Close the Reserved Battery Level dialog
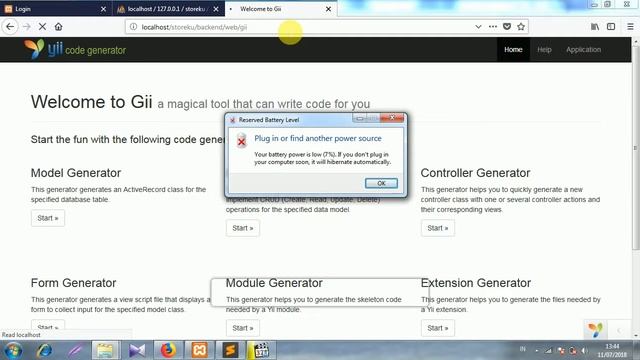640x360 pixels. point(392,118)
